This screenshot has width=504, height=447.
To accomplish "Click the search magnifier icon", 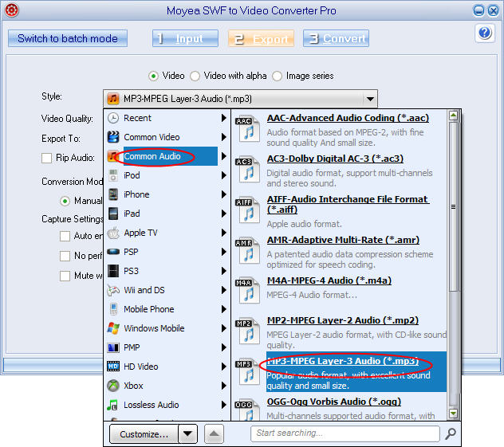I will click(x=451, y=433).
